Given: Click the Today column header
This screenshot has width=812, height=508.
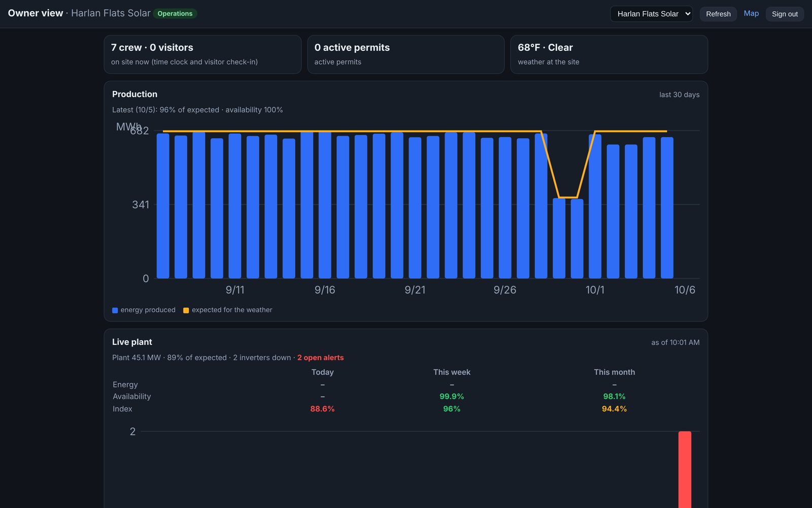Looking at the screenshot, I should pyautogui.click(x=322, y=372).
